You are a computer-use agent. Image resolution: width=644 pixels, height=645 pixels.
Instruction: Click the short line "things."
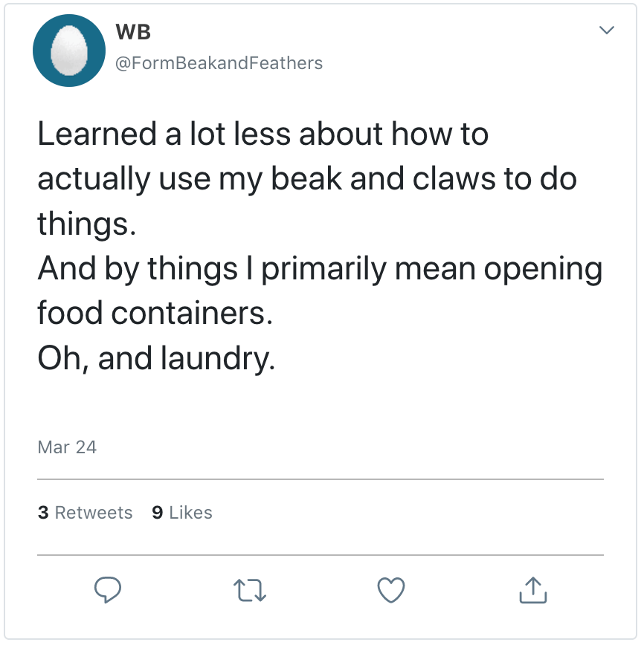click(x=87, y=224)
